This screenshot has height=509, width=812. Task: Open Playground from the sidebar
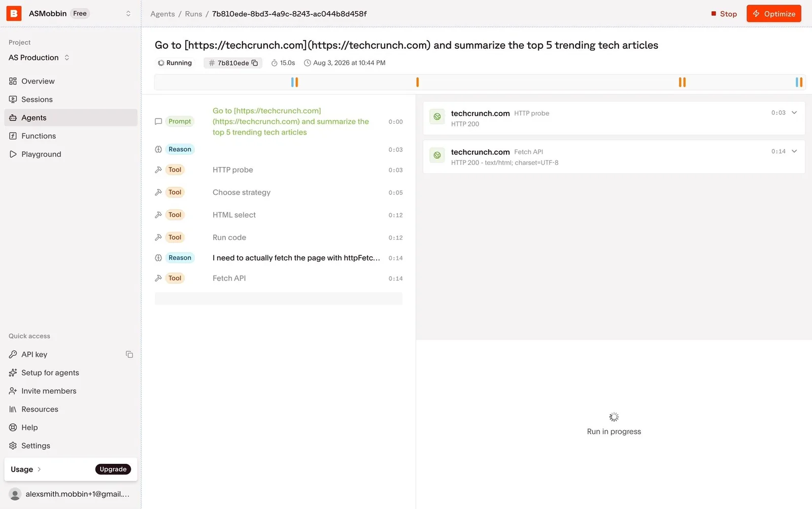click(71, 154)
